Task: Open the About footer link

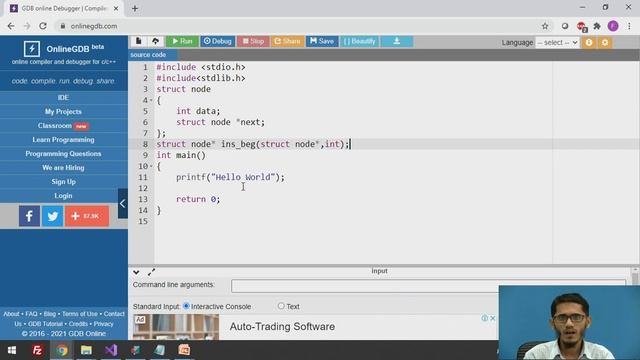Action: click(11, 314)
